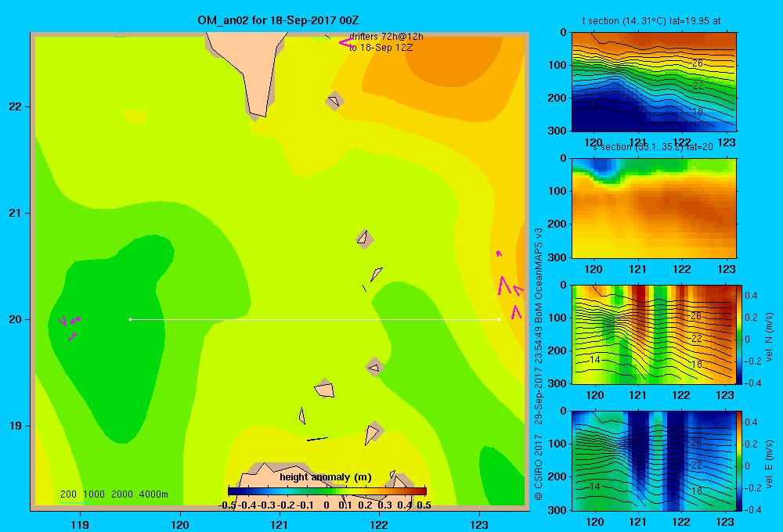The image size is (783, 532).
Task: Click the '0.4' tick on vel. N scale
Action: 751,296
